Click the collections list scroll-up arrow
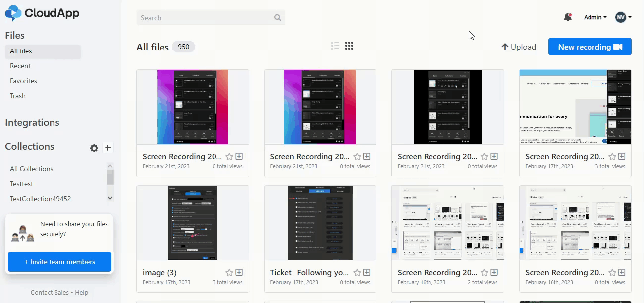This screenshot has height=303, width=644. pyautogui.click(x=110, y=166)
